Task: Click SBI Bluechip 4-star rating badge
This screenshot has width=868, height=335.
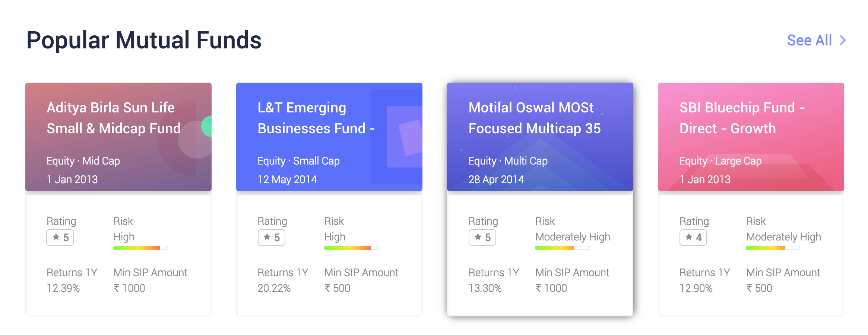Action: coord(693,237)
